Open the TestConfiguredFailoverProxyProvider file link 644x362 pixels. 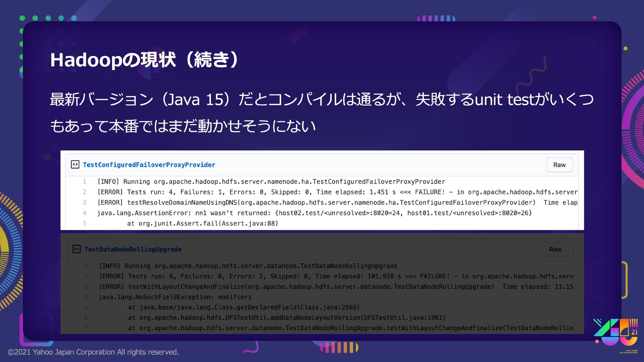pos(149,165)
